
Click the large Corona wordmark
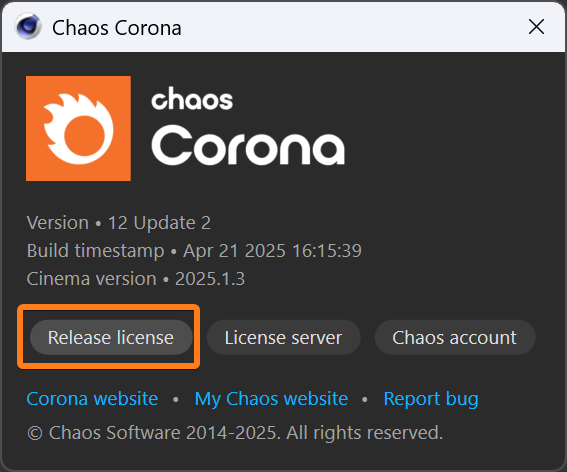click(x=248, y=145)
